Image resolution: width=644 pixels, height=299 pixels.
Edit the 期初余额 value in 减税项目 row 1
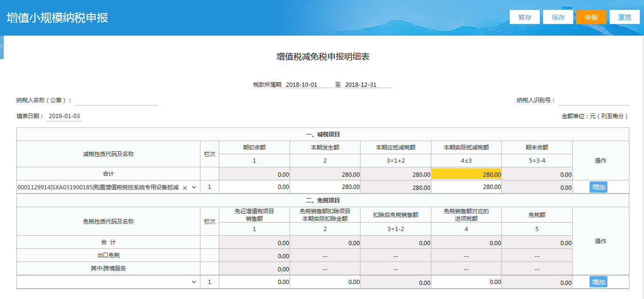coord(253,187)
